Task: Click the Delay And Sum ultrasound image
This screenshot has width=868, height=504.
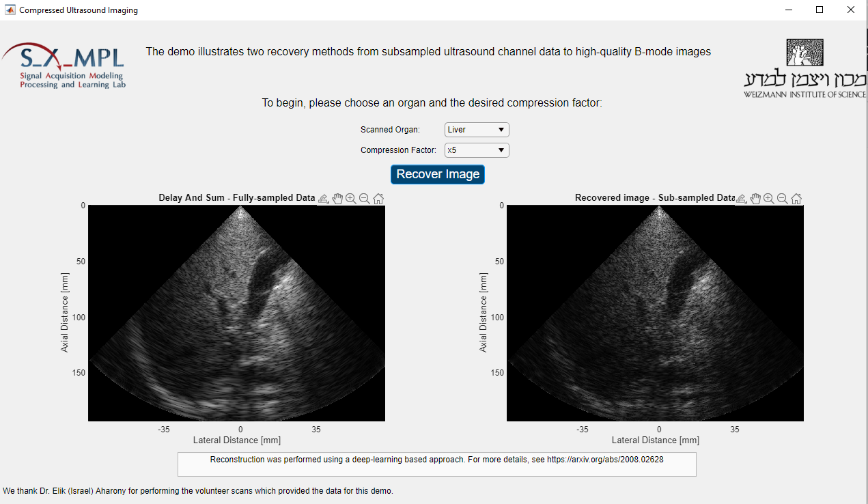Action: [x=237, y=313]
